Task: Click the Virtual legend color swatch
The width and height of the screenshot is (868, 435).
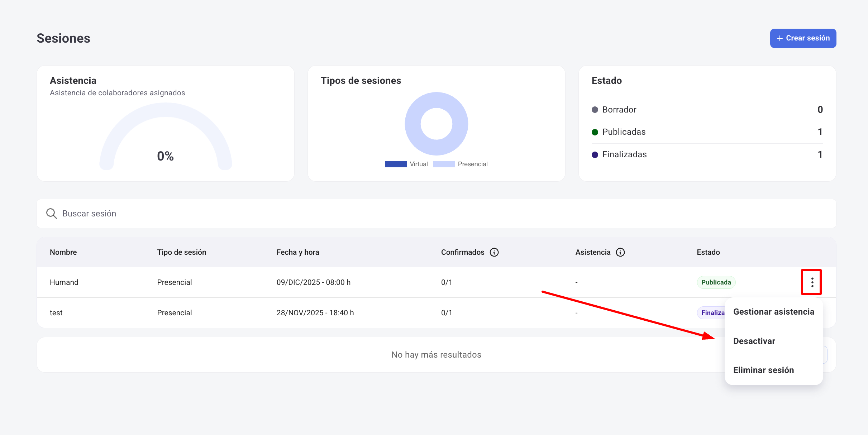Action: click(396, 164)
